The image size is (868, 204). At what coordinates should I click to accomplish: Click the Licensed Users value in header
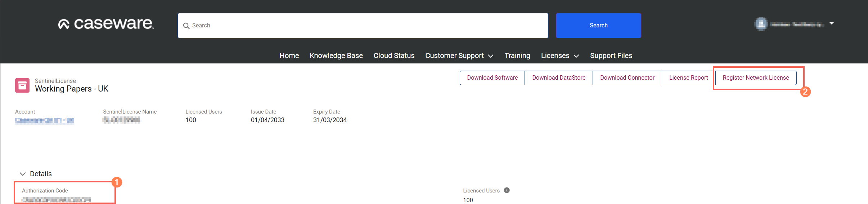click(x=191, y=120)
